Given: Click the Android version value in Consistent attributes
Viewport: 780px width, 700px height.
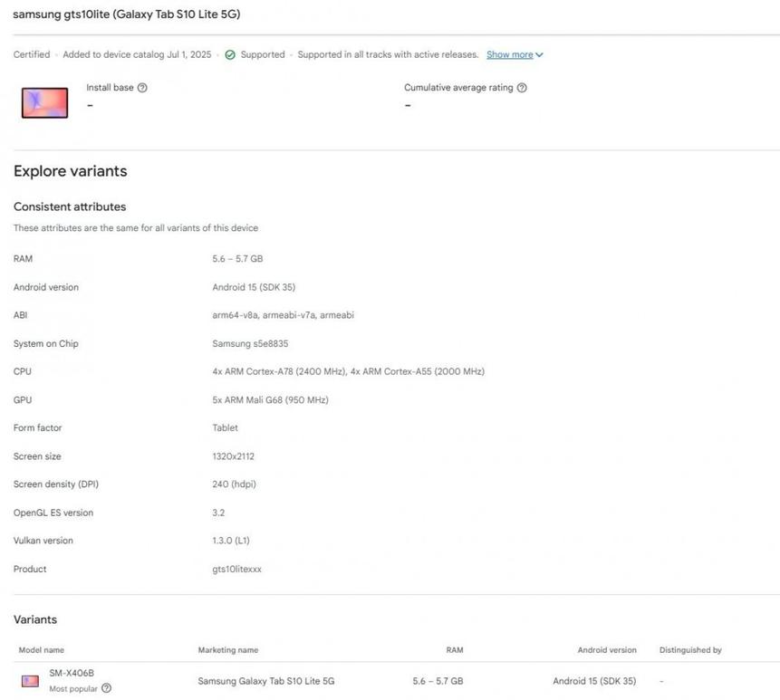Looking at the screenshot, I should (254, 287).
